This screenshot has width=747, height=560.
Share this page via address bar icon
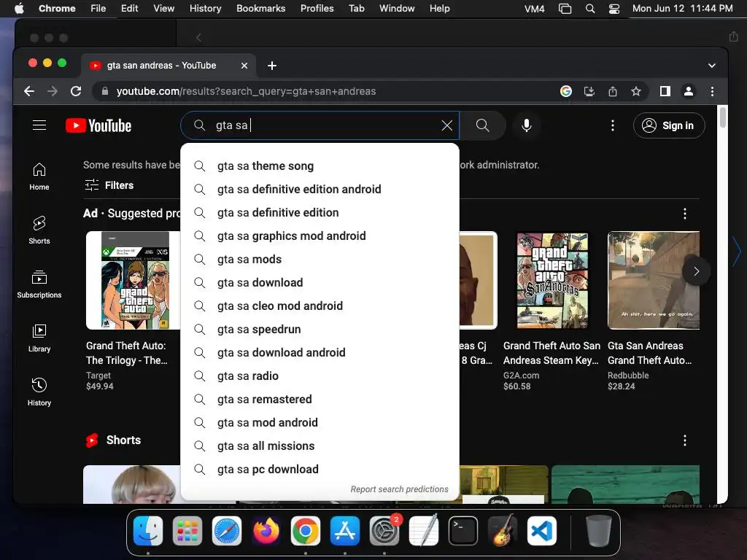tap(613, 91)
